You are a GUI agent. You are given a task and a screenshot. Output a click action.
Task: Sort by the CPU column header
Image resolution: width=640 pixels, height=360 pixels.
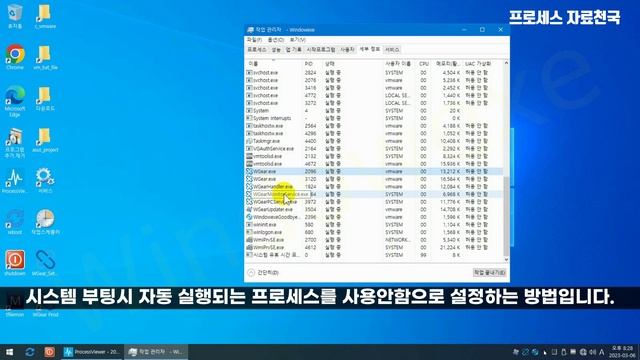tap(424, 64)
